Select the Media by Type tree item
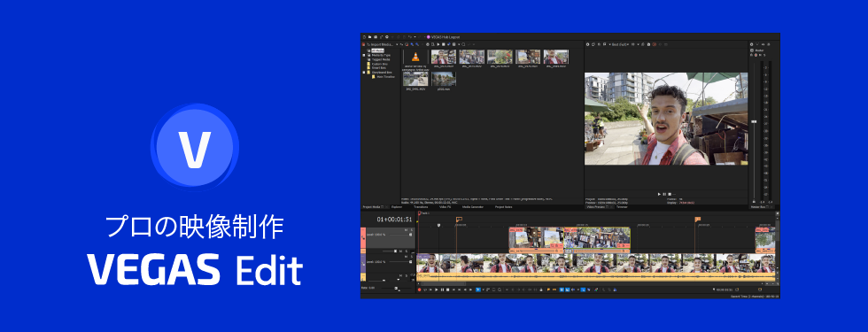The image size is (868, 332). [x=381, y=55]
